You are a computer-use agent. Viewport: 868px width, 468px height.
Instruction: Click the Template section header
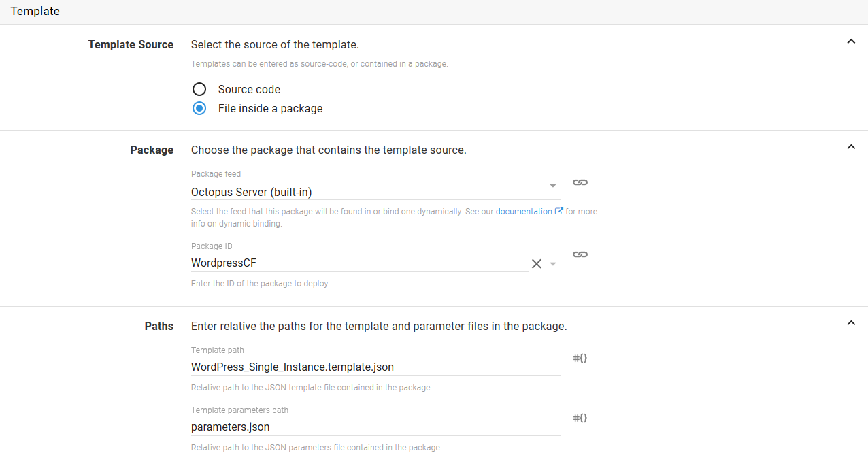[35, 12]
